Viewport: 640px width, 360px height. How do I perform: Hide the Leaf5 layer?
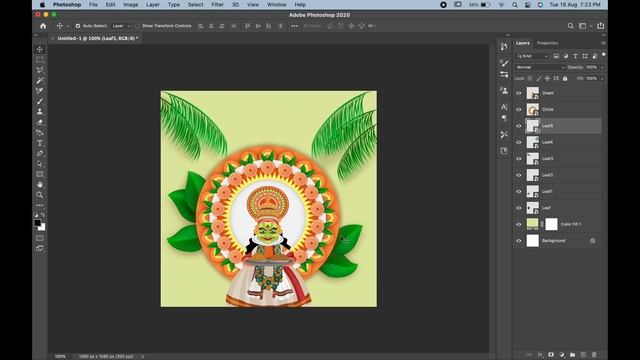pyautogui.click(x=519, y=126)
